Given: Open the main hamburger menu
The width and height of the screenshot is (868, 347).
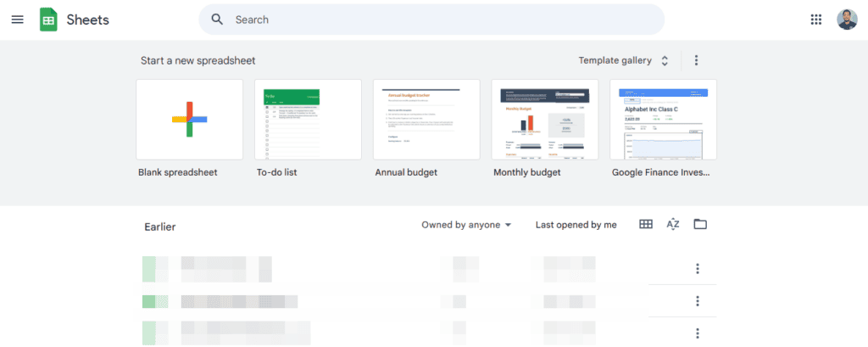Looking at the screenshot, I should click(18, 20).
